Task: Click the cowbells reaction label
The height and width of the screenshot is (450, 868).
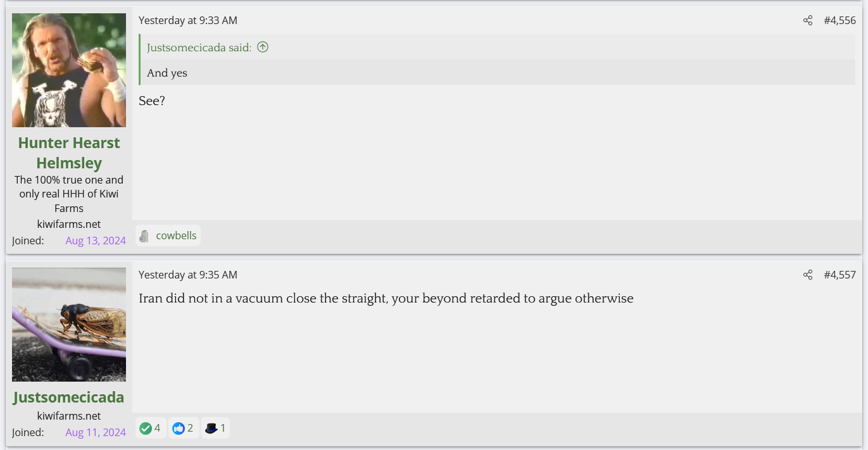Action: tap(176, 236)
